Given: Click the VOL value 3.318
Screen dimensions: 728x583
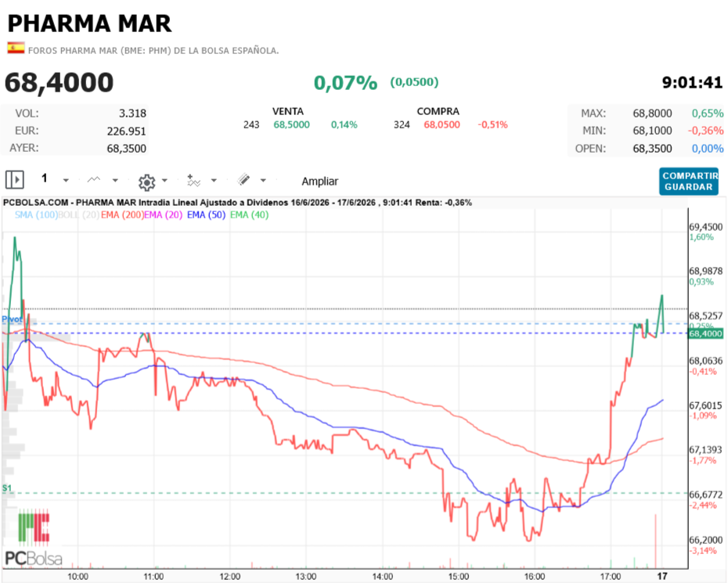Looking at the screenshot, I should tap(132, 113).
